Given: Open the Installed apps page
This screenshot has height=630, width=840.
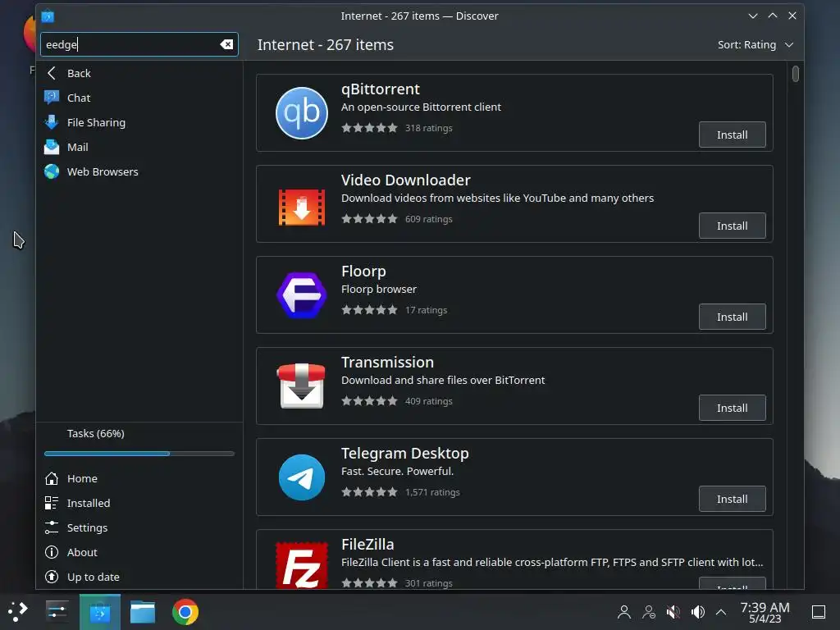Looking at the screenshot, I should pyautogui.click(x=139, y=503).
